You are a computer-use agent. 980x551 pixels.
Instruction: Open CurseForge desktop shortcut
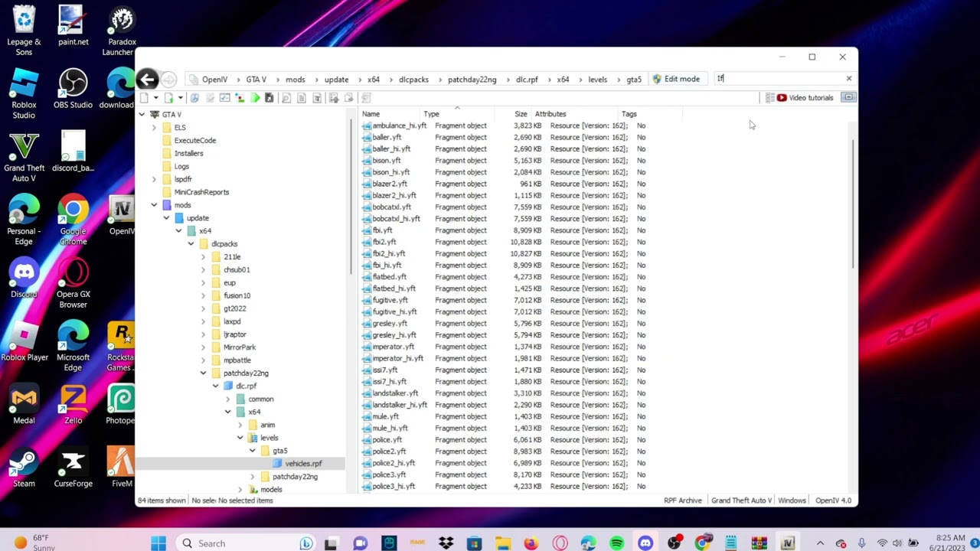click(73, 468)
